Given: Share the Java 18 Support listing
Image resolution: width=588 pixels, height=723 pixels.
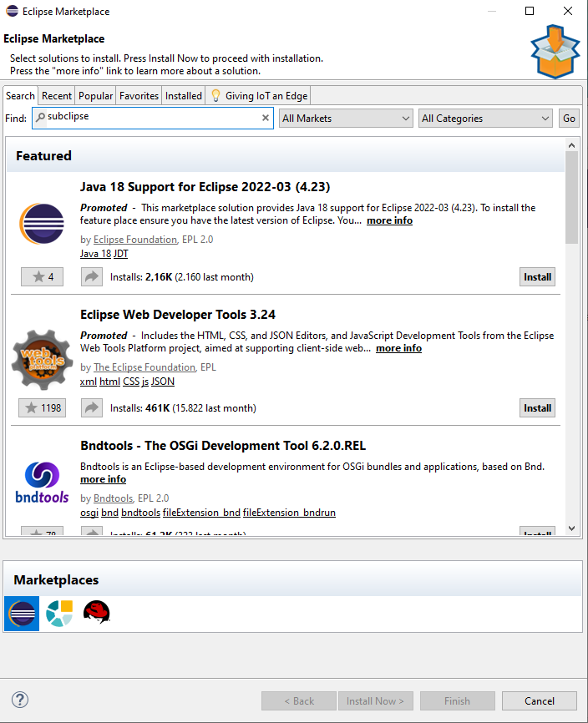Looking at the screenshot, I should point(92,276).
